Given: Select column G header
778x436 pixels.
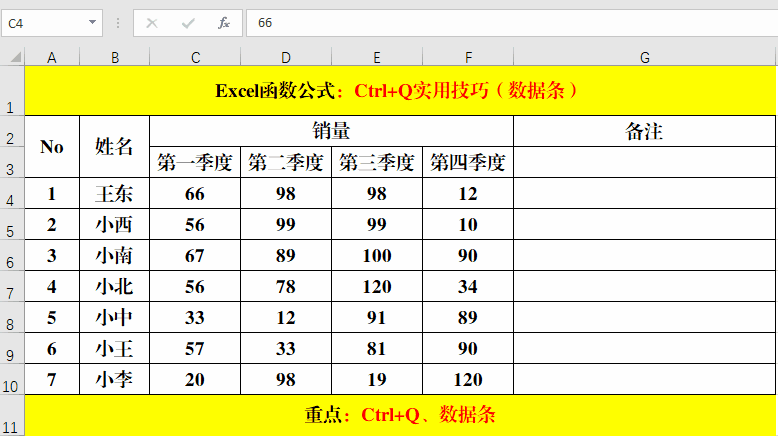Looking at the screenshot, I should 645,57.
